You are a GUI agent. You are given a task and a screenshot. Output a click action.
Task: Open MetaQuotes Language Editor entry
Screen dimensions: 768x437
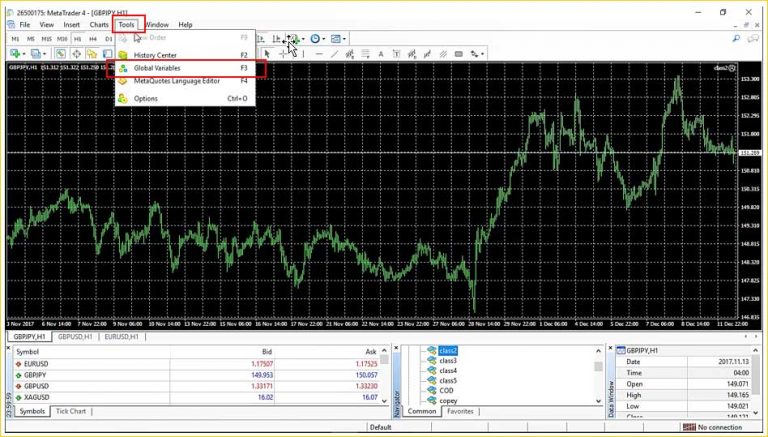[186, 81]
